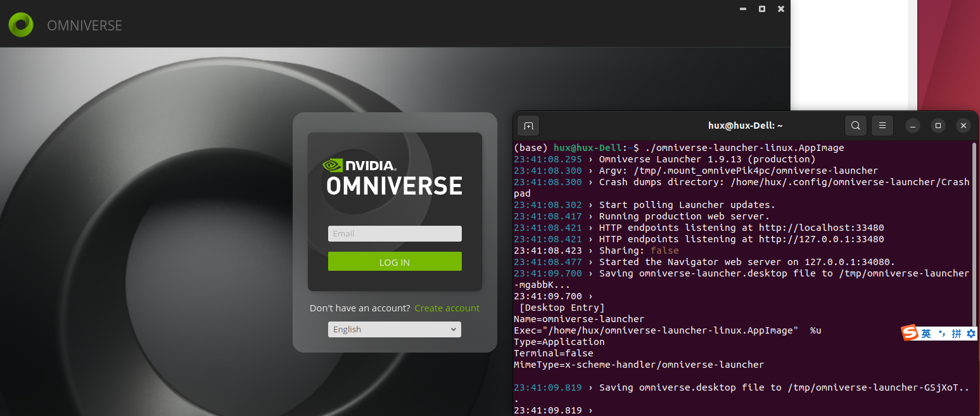Screen dimensions: 980x416
Task: Click the Sogou input method S icon
Action: (910, 333)
